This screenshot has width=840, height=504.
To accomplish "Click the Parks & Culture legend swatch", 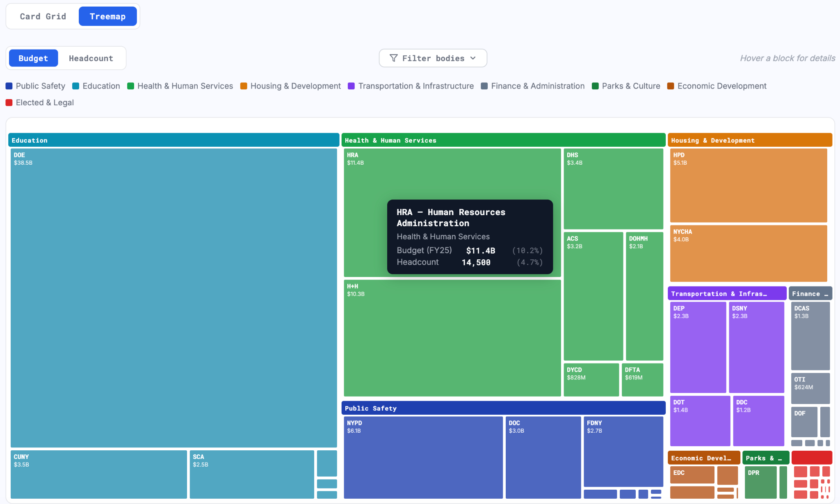I will coord(595,86).
